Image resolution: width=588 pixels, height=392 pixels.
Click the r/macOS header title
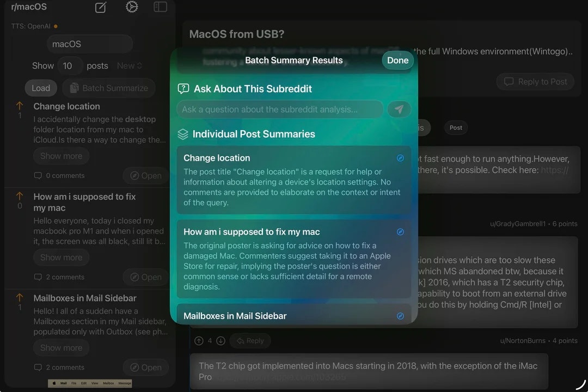(29, 7)
